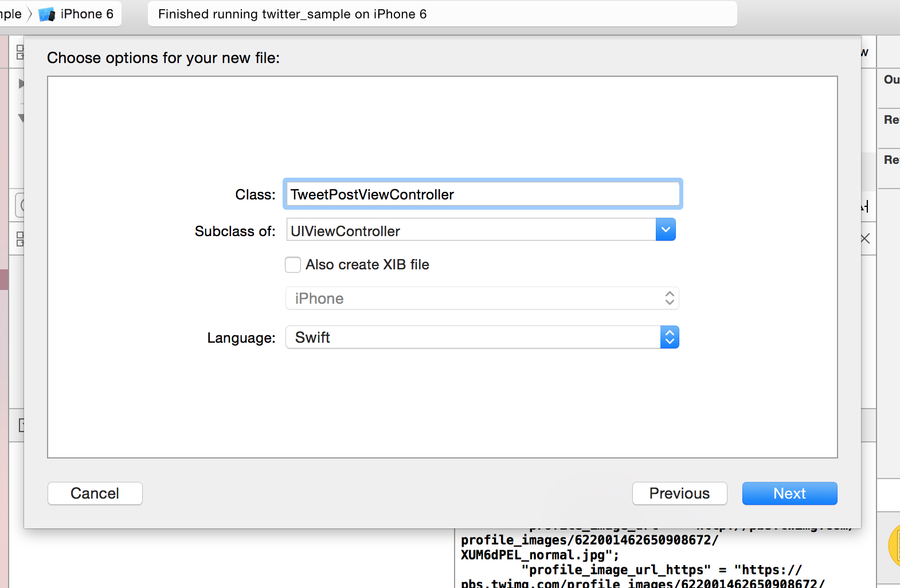Open the disabled iPhone device popup
Image resolution: width=900 pixels, height=588 pixels.
[482, 299]
